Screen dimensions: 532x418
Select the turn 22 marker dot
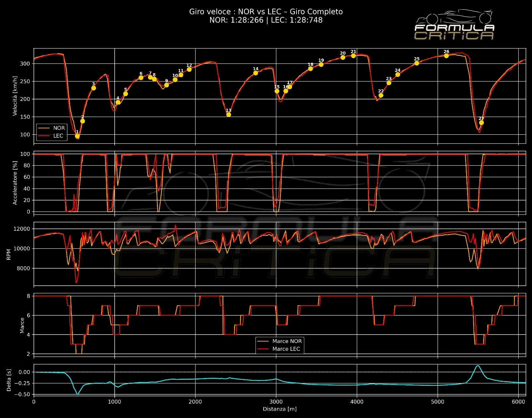click(x=381, y=95)
